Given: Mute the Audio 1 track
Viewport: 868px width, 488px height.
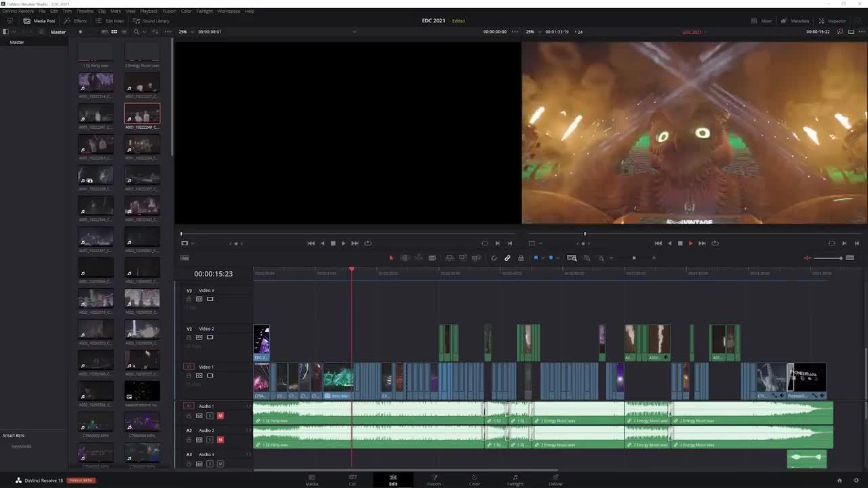Looking at the screenshot, I should pyautogui.click(x=220, y=415).
